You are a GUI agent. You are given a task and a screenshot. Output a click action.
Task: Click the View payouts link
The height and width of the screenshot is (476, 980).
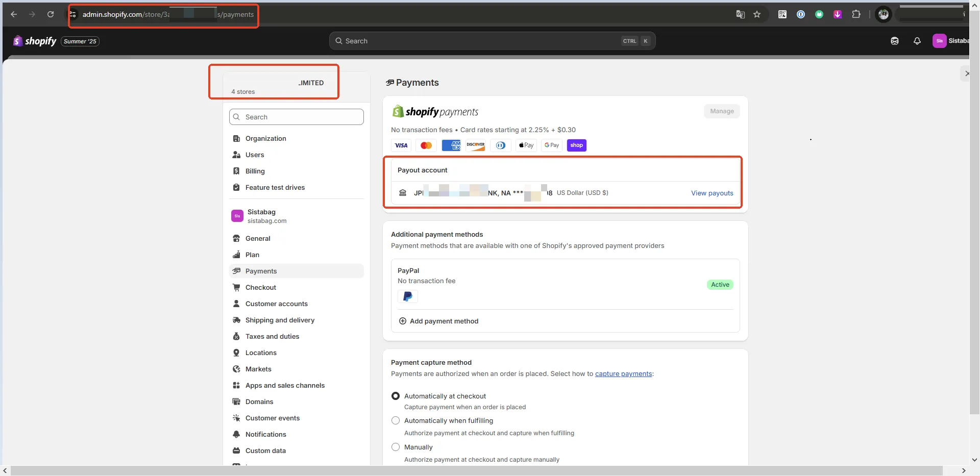tap(712, 193)
